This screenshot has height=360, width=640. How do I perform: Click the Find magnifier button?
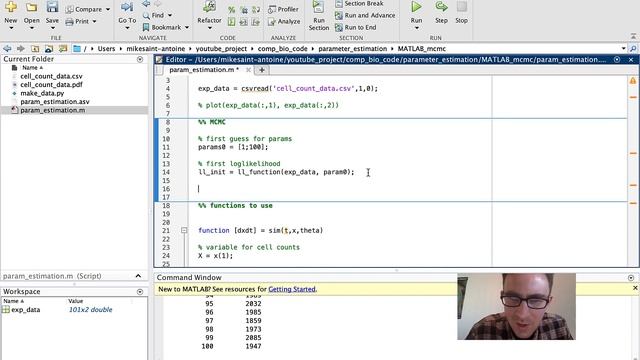153,15
